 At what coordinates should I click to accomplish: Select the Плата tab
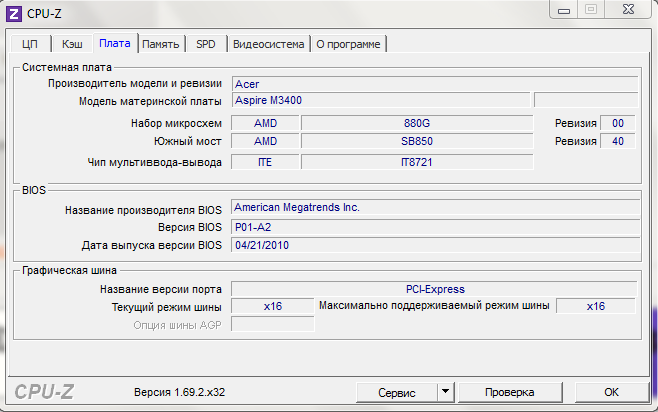(x=115, y=43)
